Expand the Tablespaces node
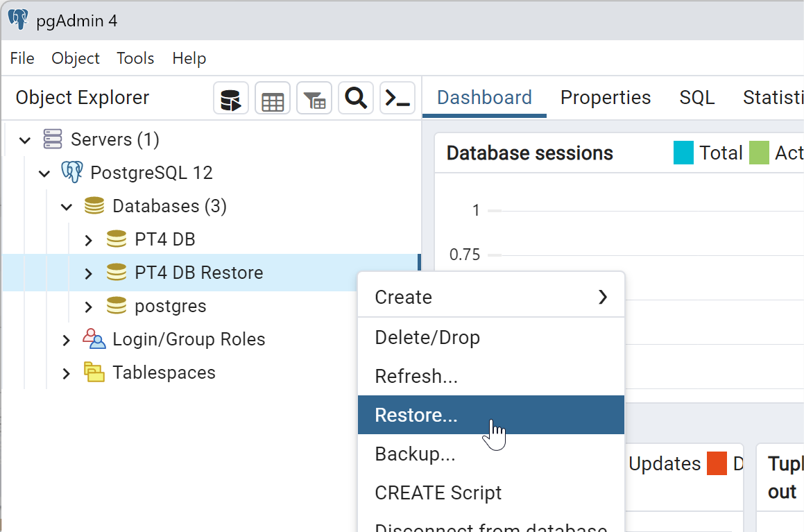The height and width of the screenshot is (532, 804). point(66,373)
